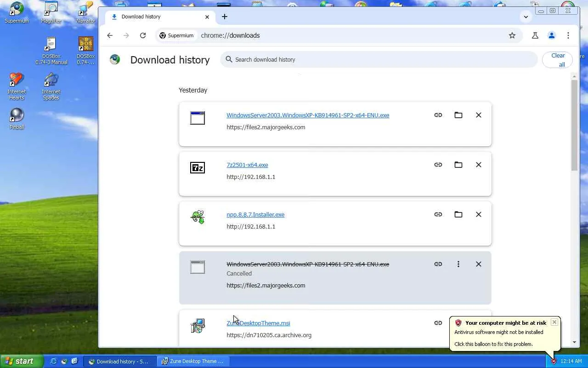Click the downloads page vertical scrollbar thumb
Image resolution: width=588 pixels, height=368 pixels.
tap(575, 125)
